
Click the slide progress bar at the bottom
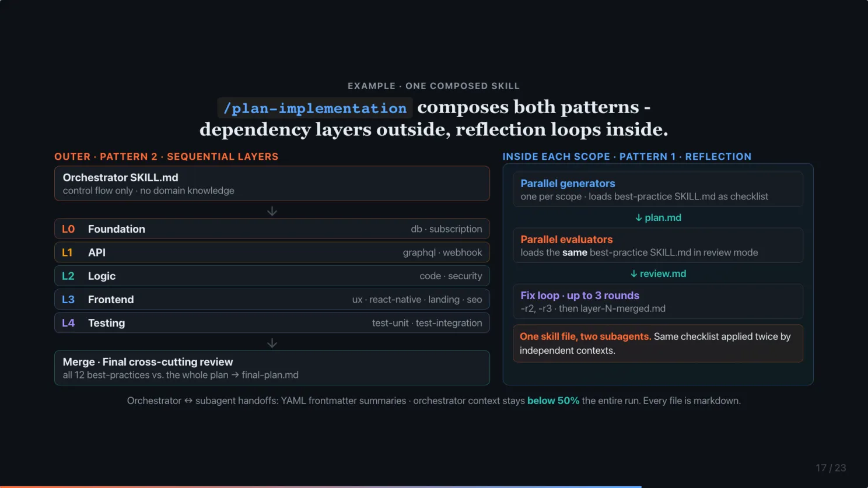pos(321,487)
